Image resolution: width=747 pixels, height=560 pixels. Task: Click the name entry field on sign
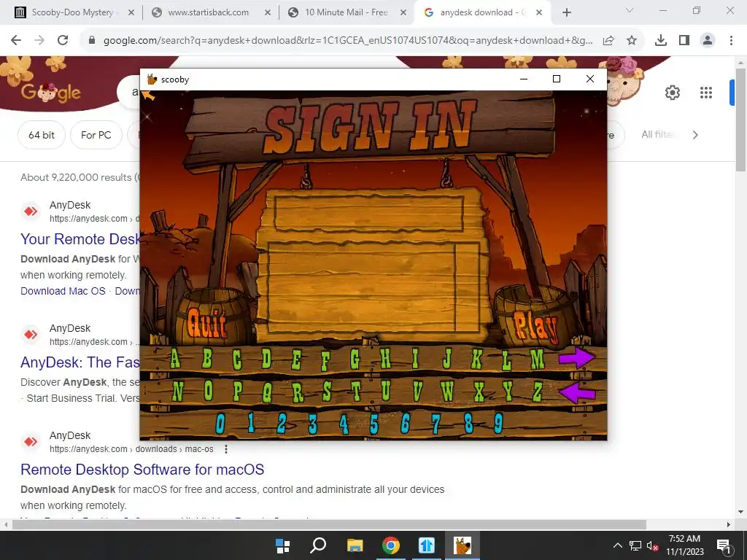[368, 214]
